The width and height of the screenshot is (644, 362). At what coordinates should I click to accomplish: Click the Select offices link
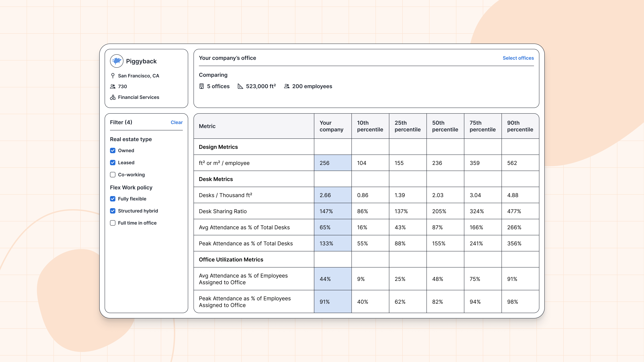(518, 58)
